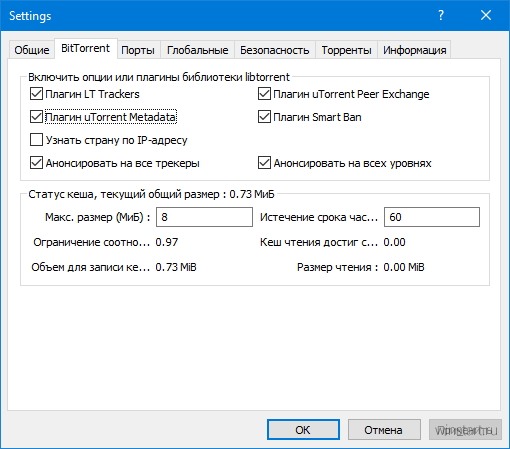Image resolution: width=510 pixels, height=449 pixels.
Task: Enable Узнать страну по IP-адресу option
Action: click(36, 140)
